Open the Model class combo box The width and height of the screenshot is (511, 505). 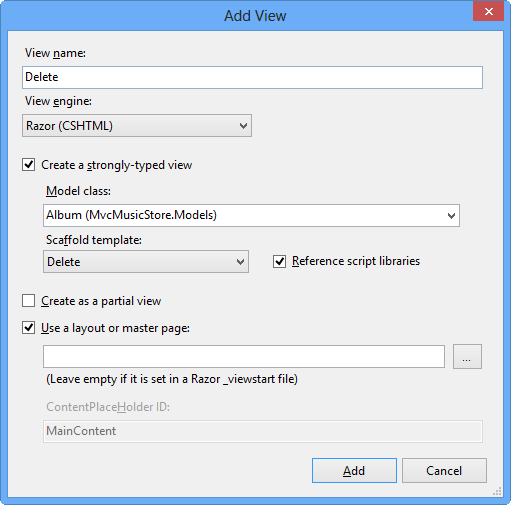point(251,215)
